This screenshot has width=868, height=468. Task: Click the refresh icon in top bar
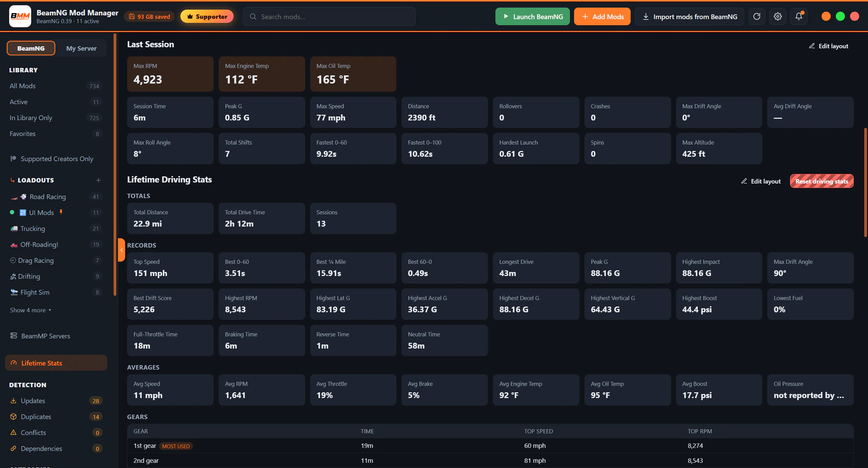pos(757,17)
